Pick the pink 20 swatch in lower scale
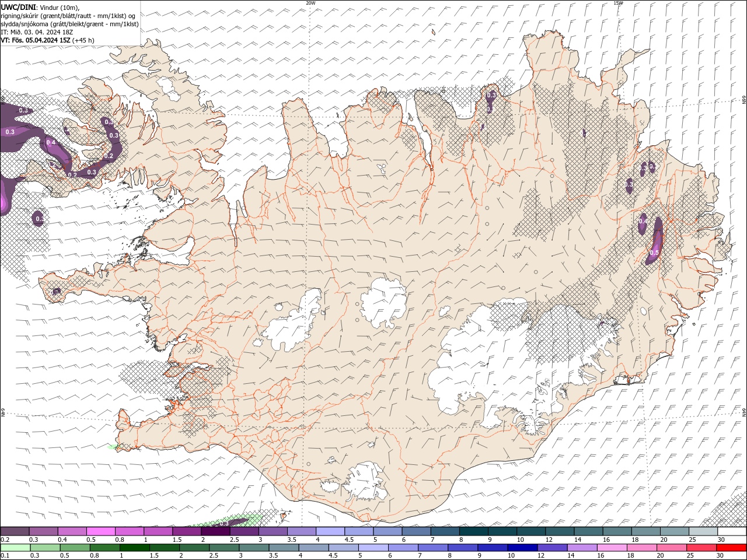The image size is (747, 560). (672, 548)
